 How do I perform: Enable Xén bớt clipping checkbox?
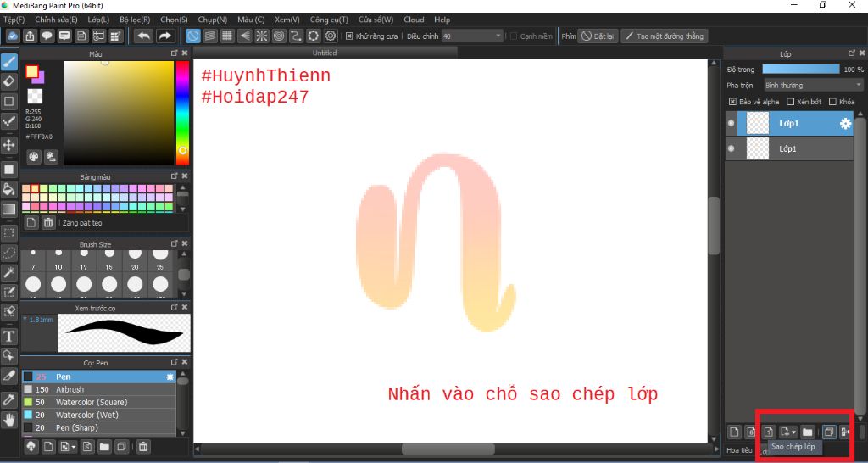791,102
